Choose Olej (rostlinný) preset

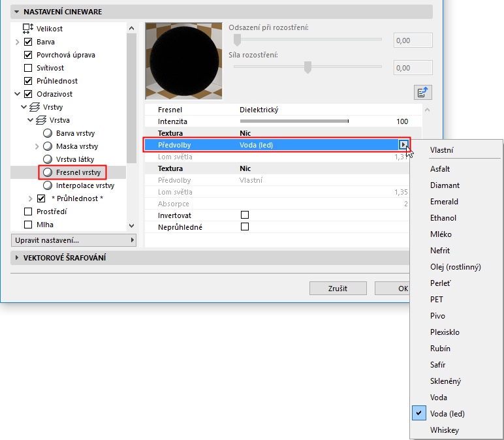[456, 267]
